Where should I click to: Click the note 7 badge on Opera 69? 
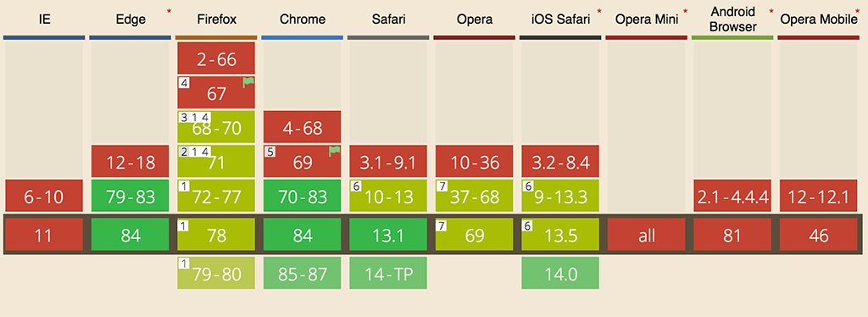tap(442, 225)
